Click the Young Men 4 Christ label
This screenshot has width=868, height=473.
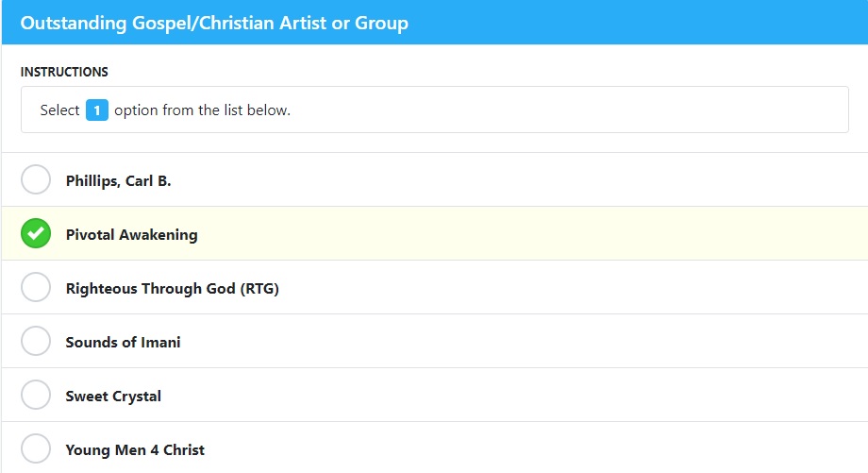point(135,449)
